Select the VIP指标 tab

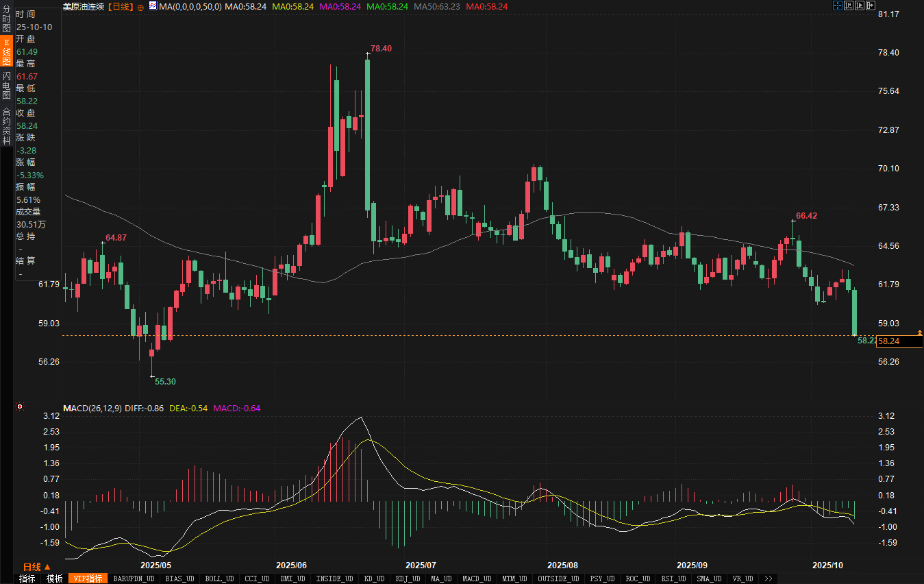click(x=88, y=579)
